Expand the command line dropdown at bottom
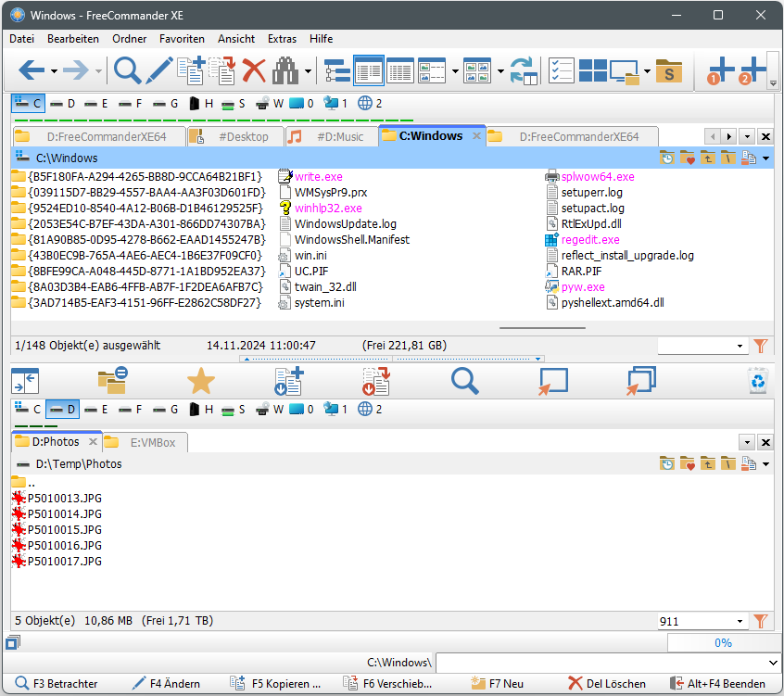 [774, 663]
